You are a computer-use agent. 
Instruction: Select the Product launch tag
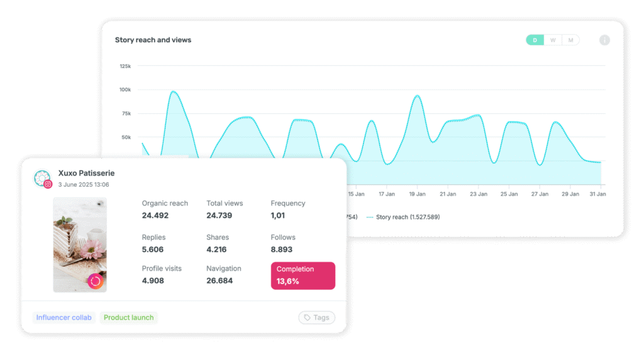coord(128,318)
